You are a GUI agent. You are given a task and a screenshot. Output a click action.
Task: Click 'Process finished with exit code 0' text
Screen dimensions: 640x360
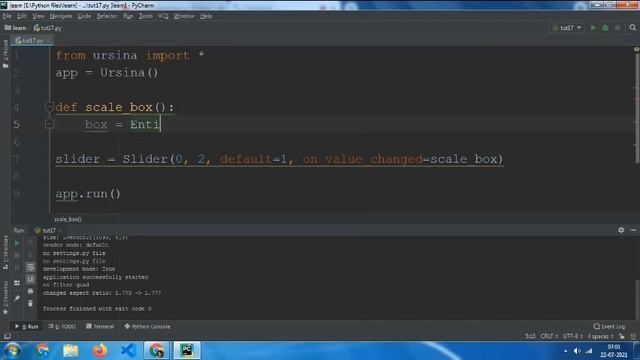pos(97,309)
